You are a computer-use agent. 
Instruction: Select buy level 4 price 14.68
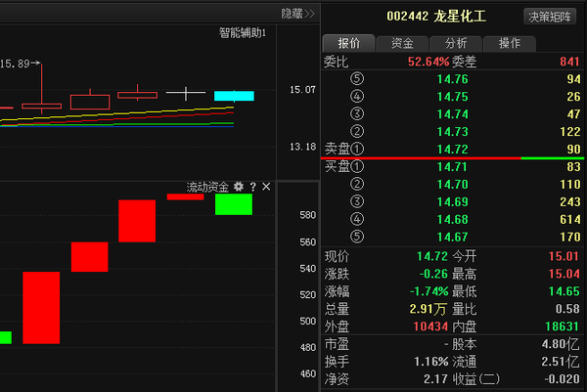tap(453, 220)
